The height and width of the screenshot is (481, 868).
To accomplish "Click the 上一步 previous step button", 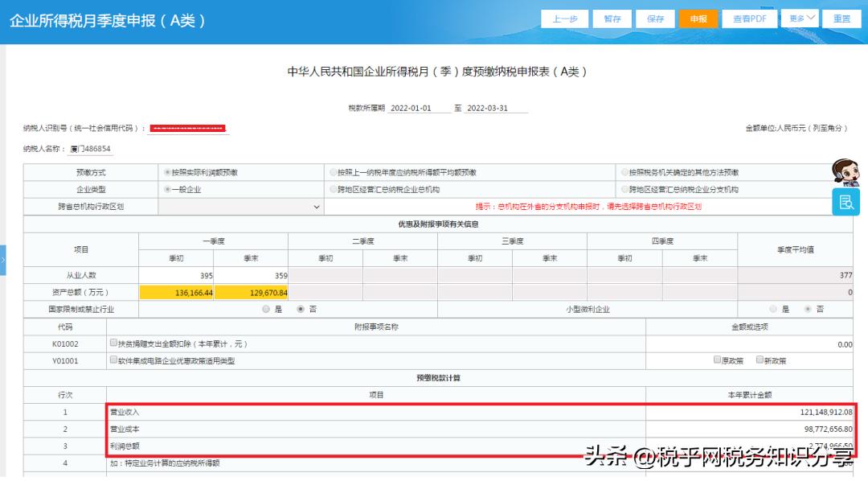I will click(566, 18).
